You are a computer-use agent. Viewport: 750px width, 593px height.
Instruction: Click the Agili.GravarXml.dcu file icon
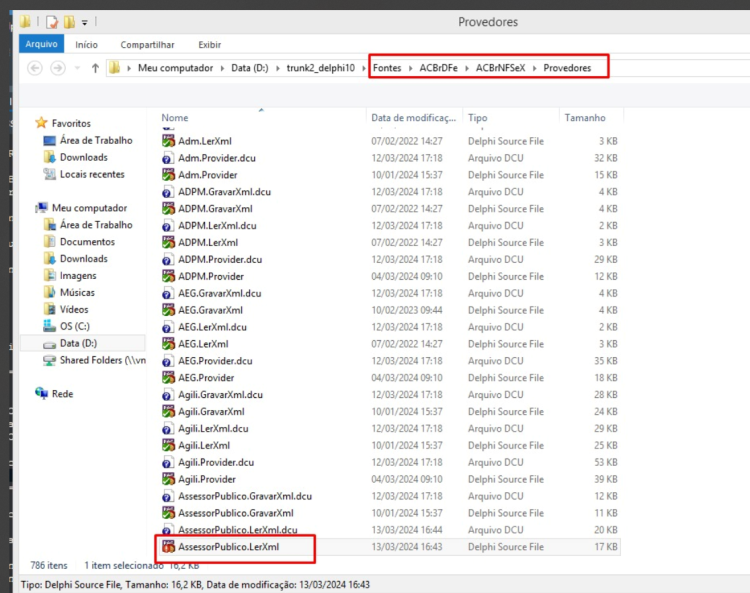168,395
